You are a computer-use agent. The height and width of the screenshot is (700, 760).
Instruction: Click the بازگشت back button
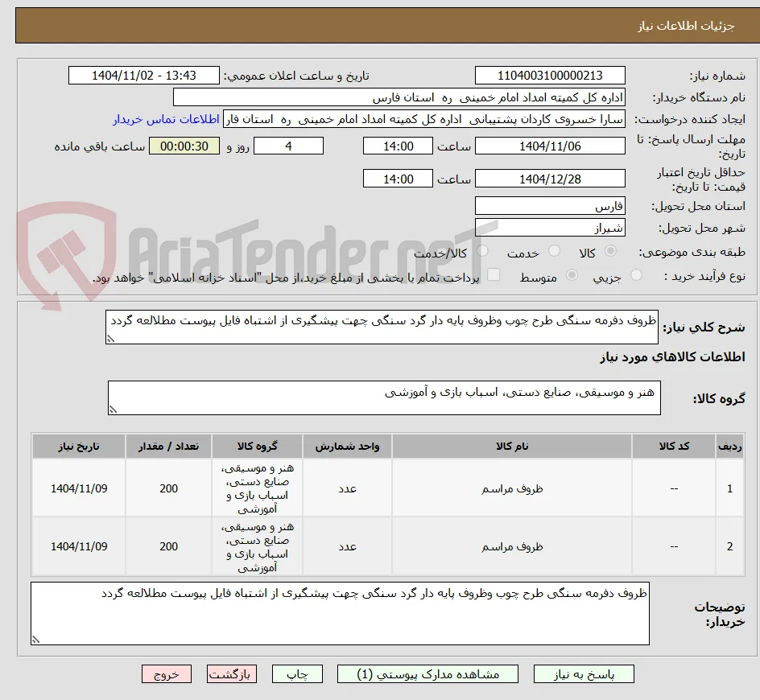pos(232,673)
